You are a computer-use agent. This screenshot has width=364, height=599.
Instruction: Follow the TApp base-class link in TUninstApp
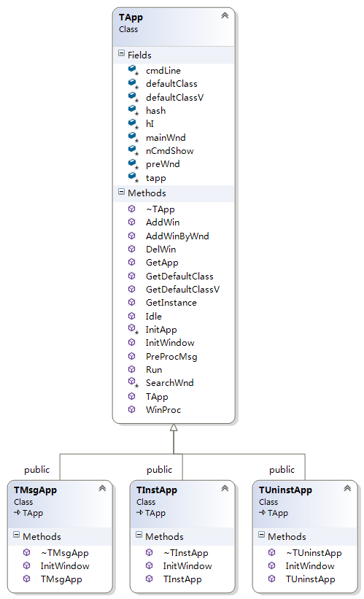(x=278, y=513)
